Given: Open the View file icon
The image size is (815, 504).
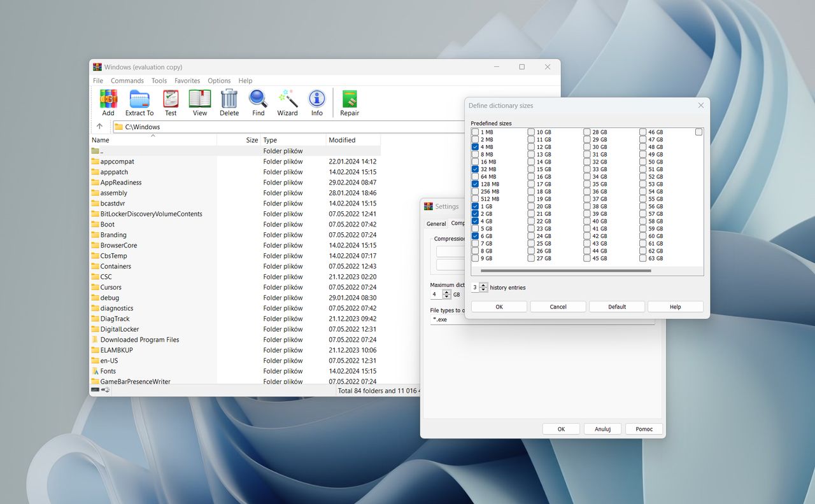Looking at the screenshot, I should pos(199,101).
